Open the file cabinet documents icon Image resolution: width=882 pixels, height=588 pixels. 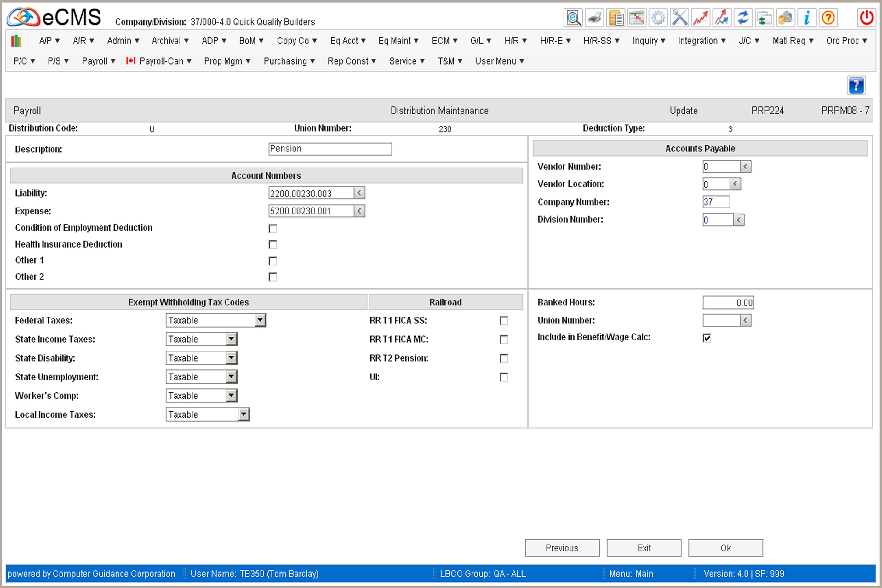[x=616, y=18]
